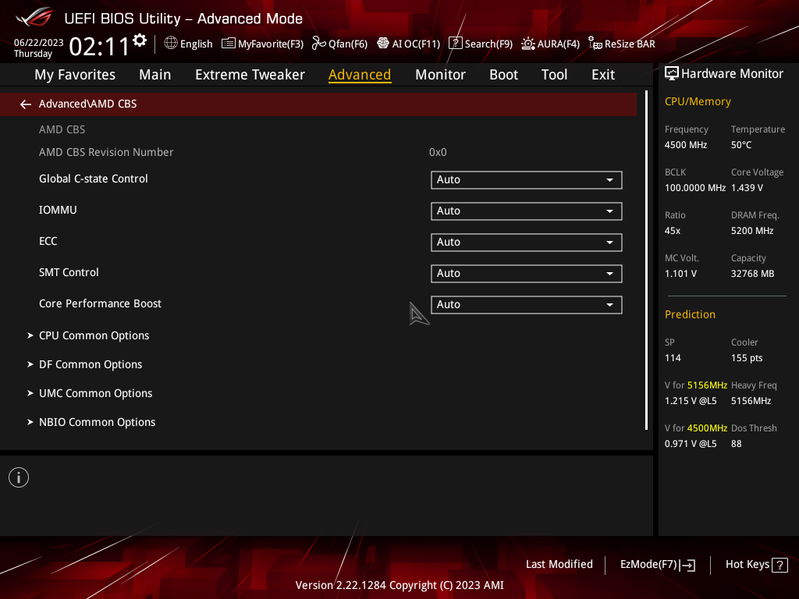The image size is (799, 599).
Task: Switch to Main tab
Action: pos(155,75)
